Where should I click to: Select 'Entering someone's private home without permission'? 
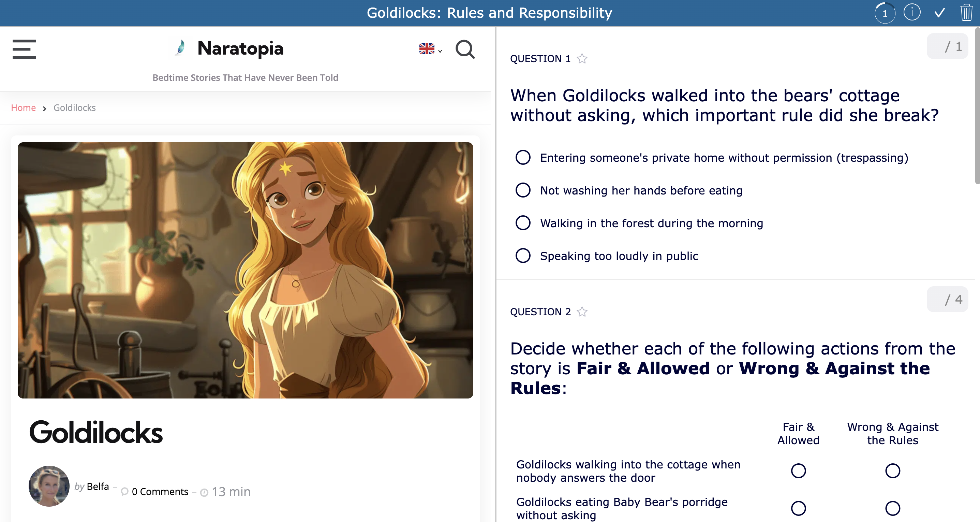coord(523,157)
